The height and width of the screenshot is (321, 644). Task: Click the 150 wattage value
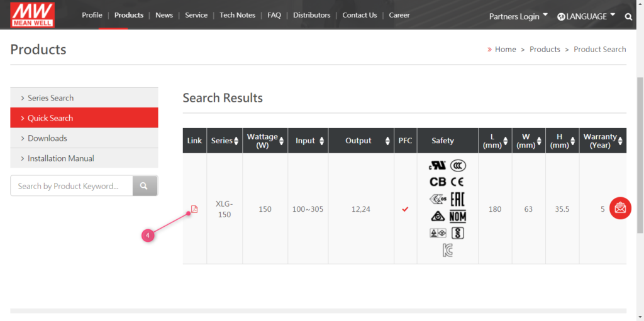coord(265,209)
